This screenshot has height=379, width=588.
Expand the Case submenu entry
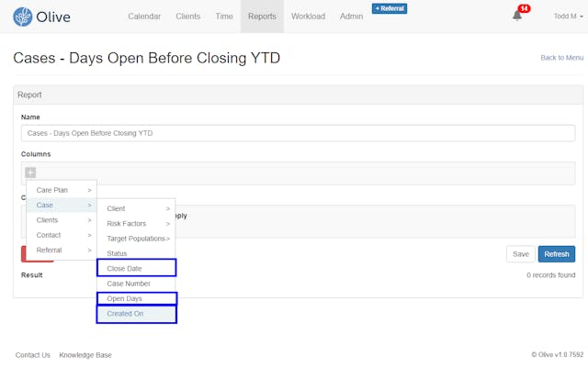pyautogui.click(x=62, y=205)
